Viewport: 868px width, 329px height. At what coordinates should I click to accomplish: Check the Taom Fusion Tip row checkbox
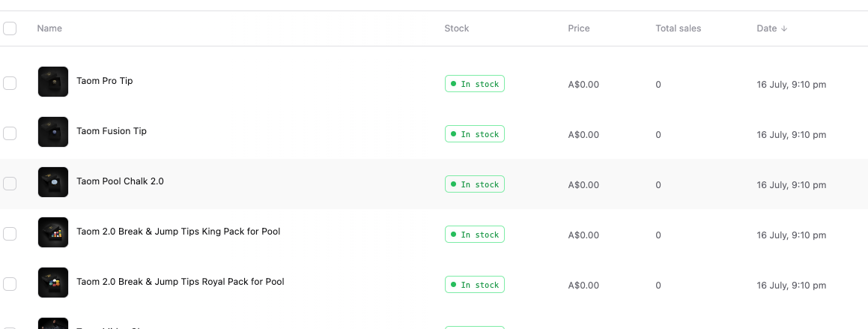10,133
